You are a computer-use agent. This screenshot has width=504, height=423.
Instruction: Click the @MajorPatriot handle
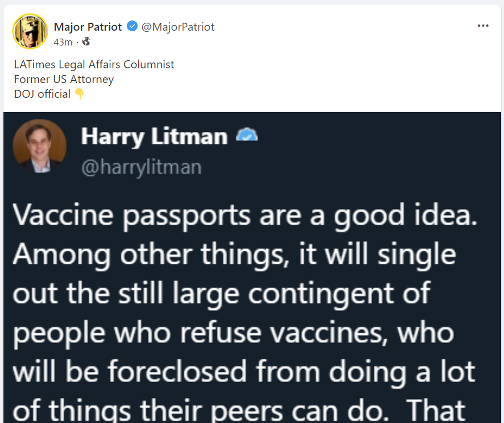point(178,27)
